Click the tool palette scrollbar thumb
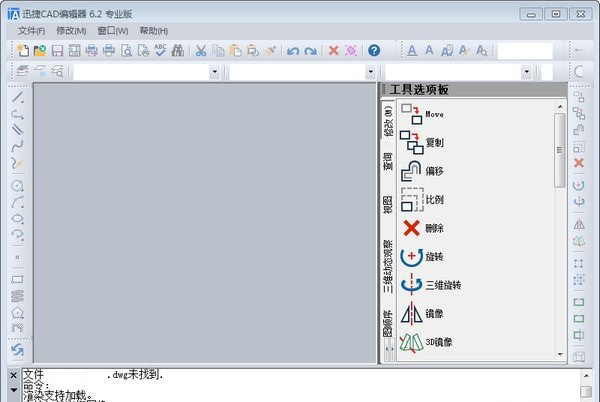600x402 pixels. [x=560, y=150]
